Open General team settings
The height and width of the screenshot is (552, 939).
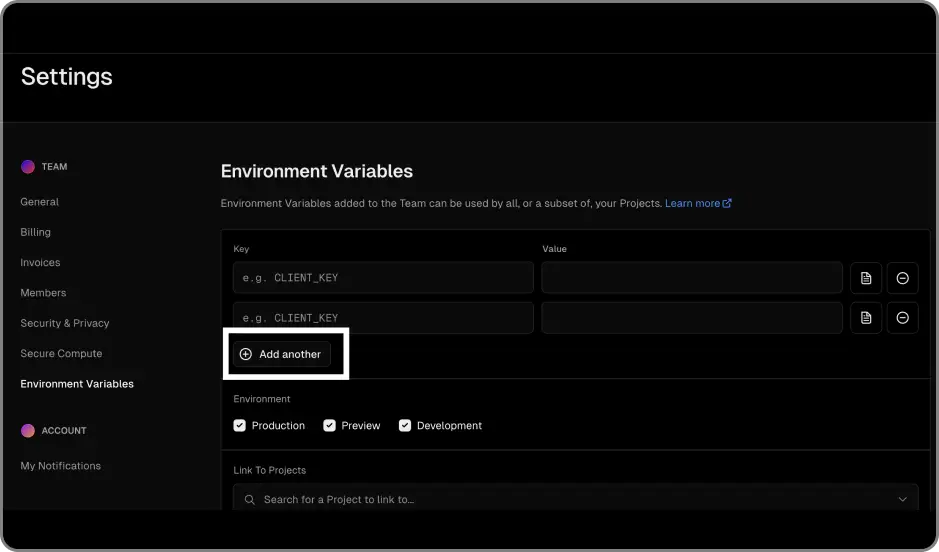pos(40,202)
